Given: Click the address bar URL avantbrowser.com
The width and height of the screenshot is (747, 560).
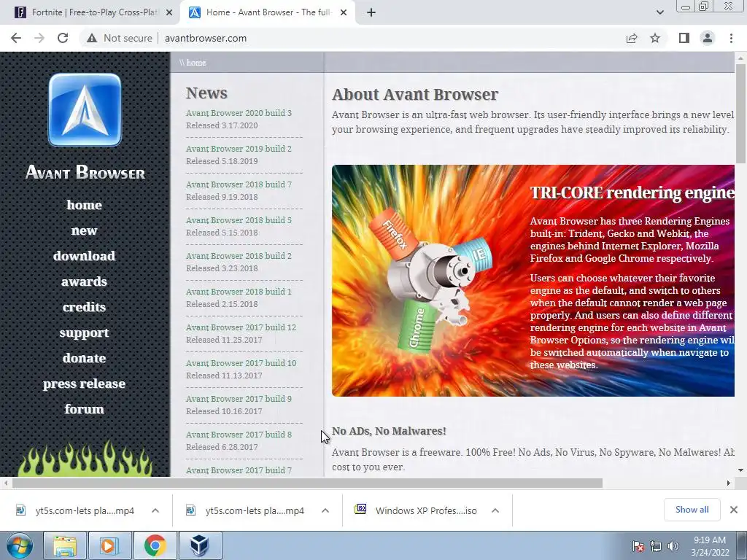Looking at the screenshot, I should (205, 38).
